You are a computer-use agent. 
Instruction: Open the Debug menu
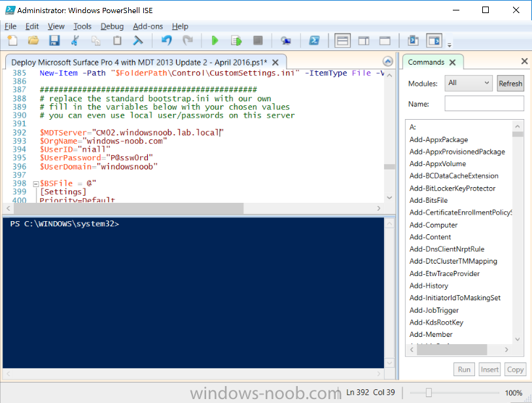[x=112, y=26]
